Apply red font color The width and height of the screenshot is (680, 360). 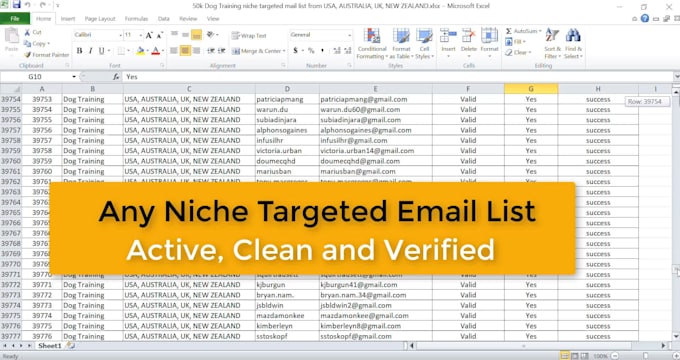[x=156, y=51]
